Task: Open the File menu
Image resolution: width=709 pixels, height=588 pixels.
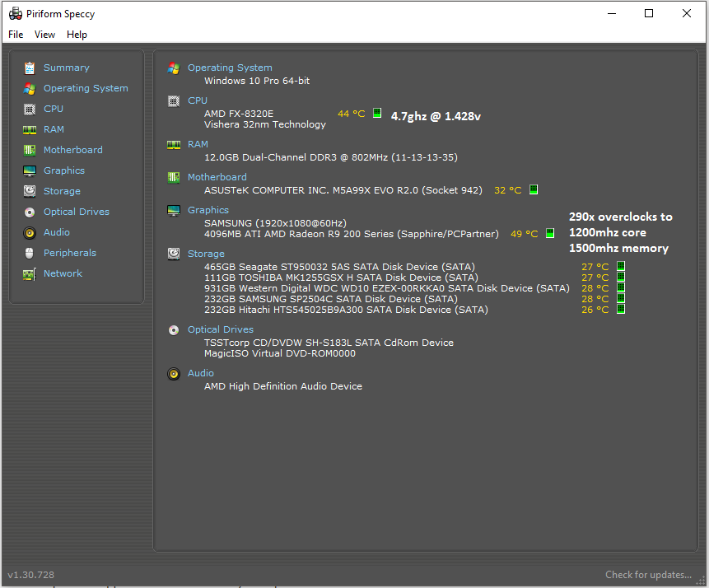Action: pyautogui.click(x=16, y=35)
